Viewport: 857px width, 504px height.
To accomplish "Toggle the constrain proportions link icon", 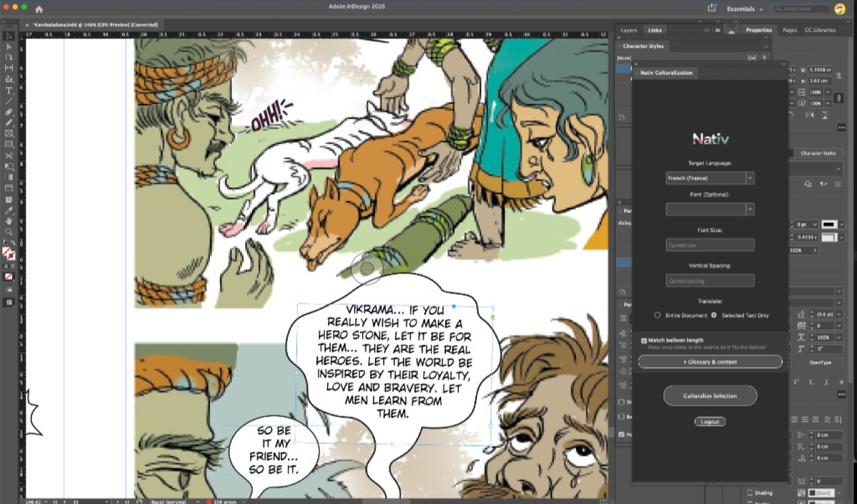I will [839, 98].
